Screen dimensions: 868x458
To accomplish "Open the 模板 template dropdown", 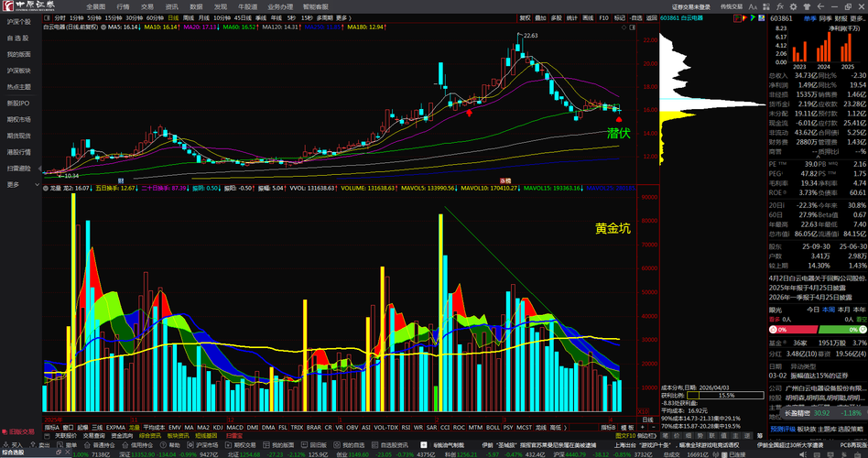I will [627, 428].
